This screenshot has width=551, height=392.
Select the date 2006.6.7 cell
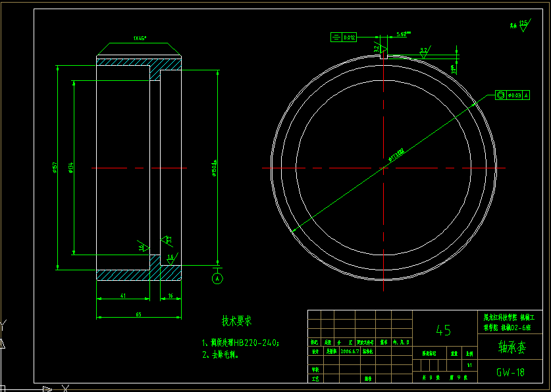[x=349, y=351]
